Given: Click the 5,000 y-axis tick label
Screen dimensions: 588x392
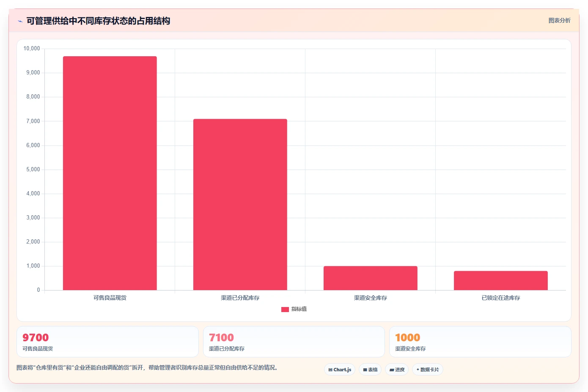Looking at the screenshot, I should point(33,170).
